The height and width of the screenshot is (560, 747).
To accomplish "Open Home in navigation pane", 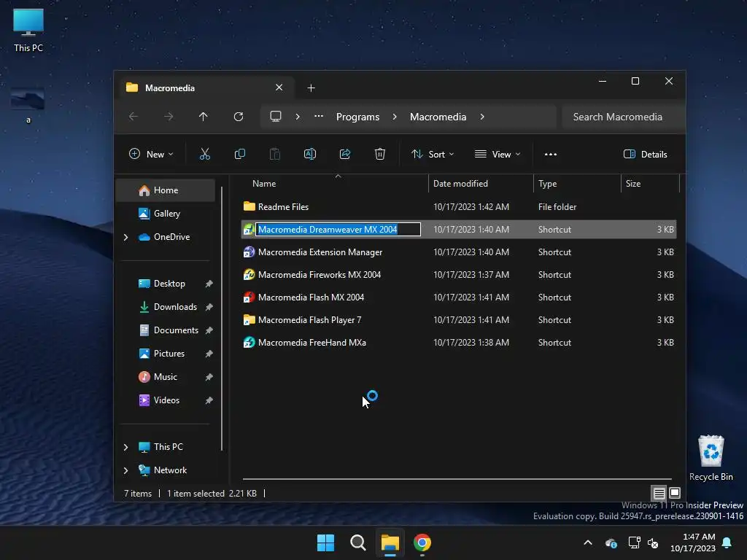I will coord(166,190).
